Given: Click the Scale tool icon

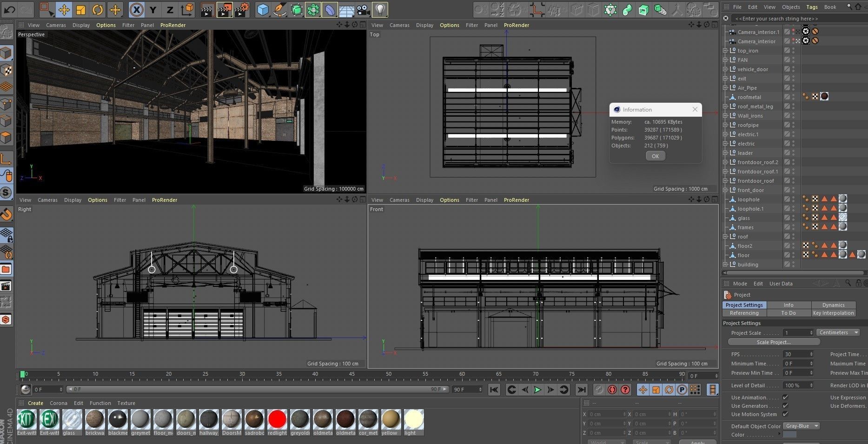Looking at the screenshot, I should pyautogui.click(x=81, y=9).
